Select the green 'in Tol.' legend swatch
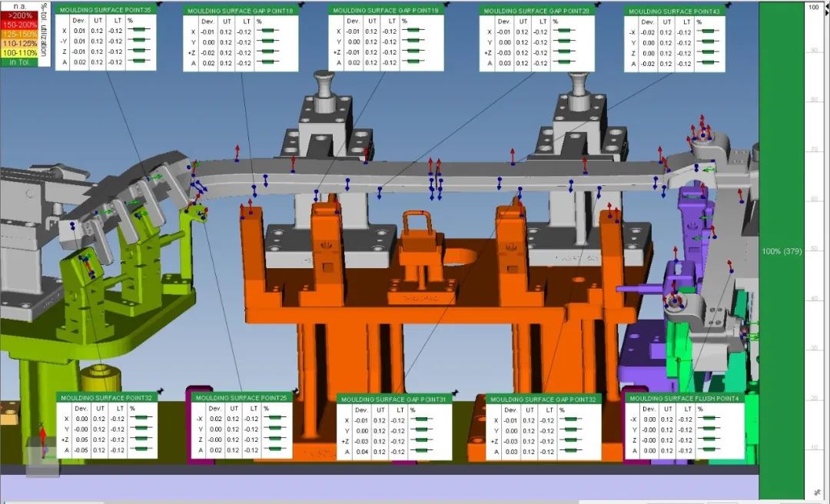830x504 pixels. (x=19, y=62)
